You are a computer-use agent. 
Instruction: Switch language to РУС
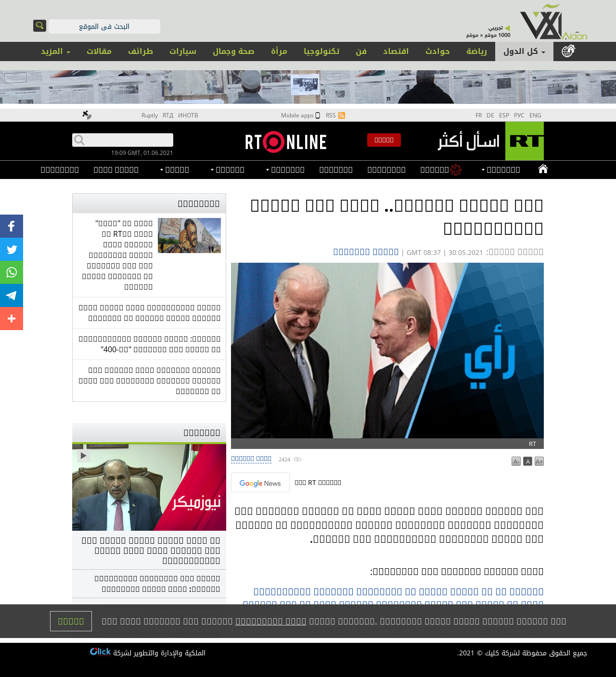(x=519, y=115)
